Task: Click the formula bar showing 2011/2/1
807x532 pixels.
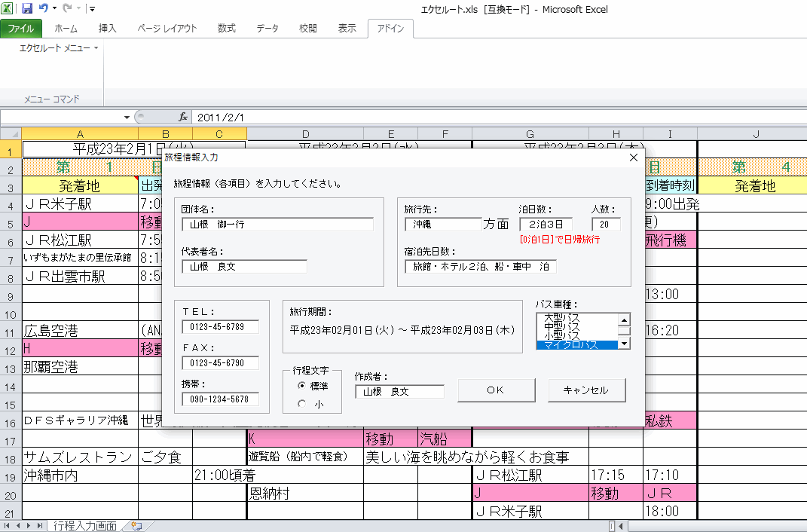Action: click(500, 118)
